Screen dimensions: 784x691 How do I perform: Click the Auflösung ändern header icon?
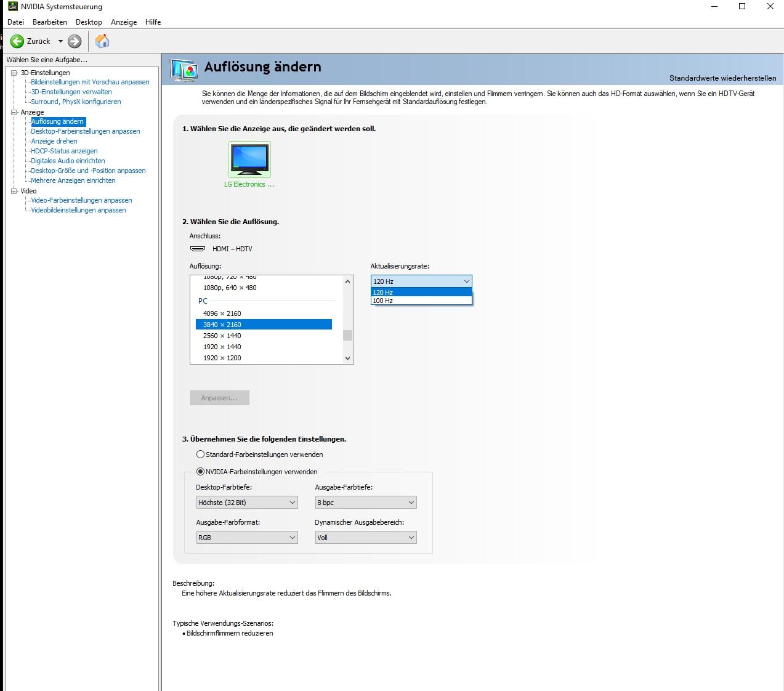pos(184,70)
